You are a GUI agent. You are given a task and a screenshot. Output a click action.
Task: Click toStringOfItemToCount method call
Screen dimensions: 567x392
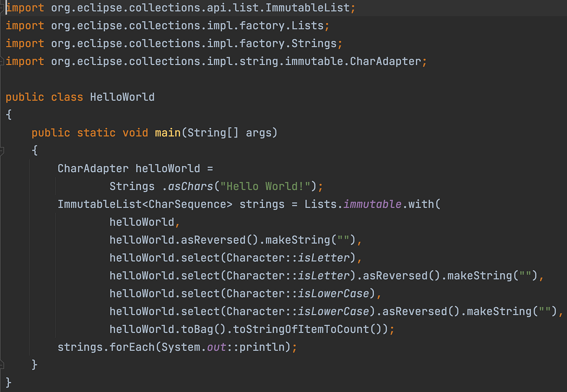[301, 329]
